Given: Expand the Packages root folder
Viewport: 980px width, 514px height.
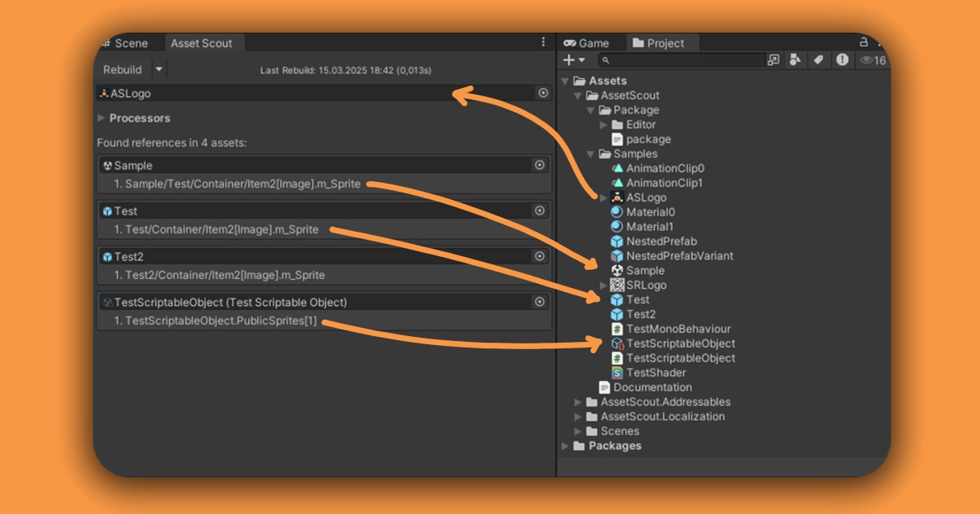Looking at the screenshot, I should pos(565,446).
